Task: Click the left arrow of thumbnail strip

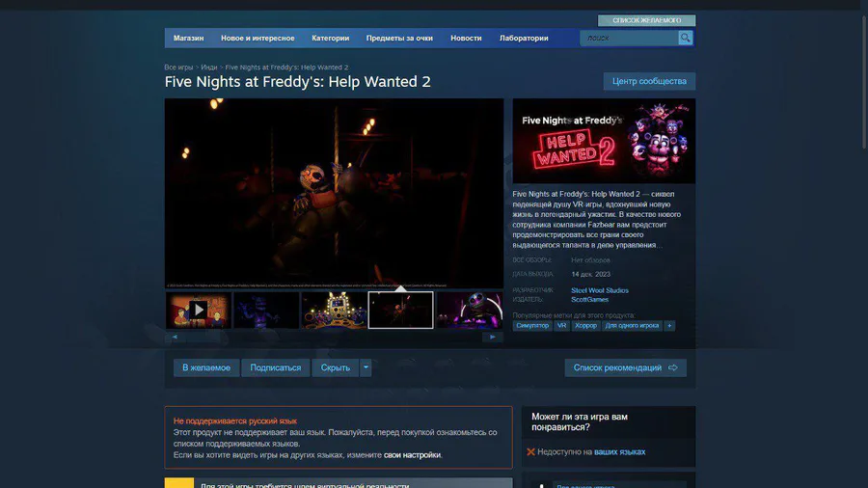Action: point(175,337)
